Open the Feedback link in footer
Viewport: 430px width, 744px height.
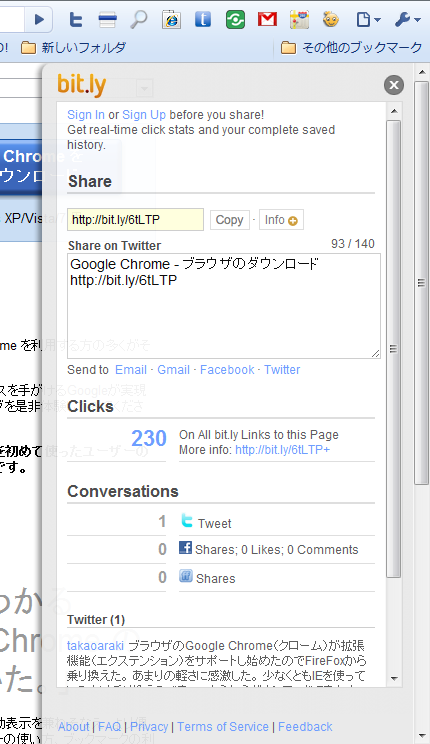pyautogui.click(x=305, y=726)
